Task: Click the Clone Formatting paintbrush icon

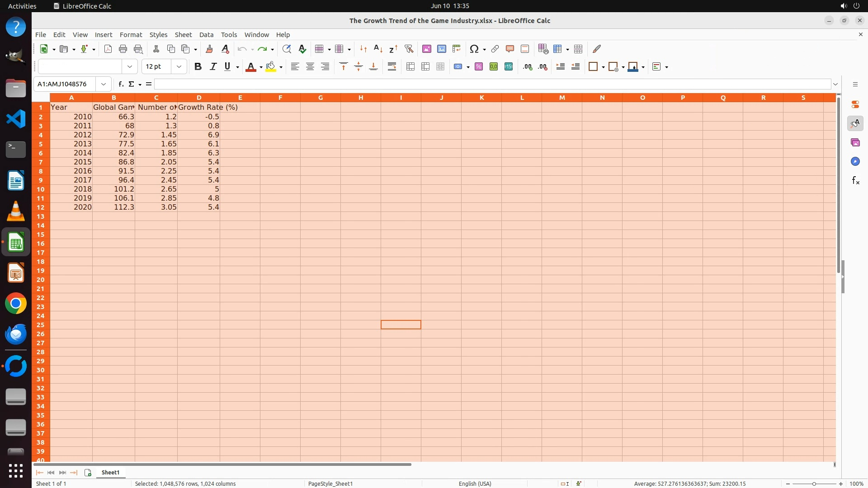Action: coord(209,49)
